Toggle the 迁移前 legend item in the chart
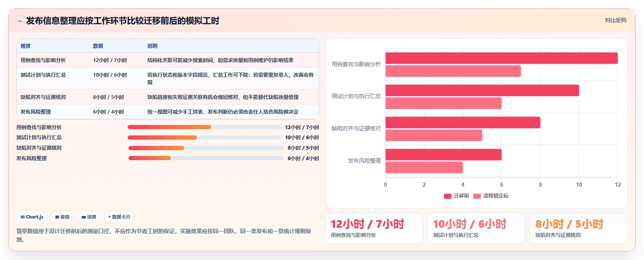Image resolution: width=644 pixels, height=260 pixels. (x=456, y=196)
